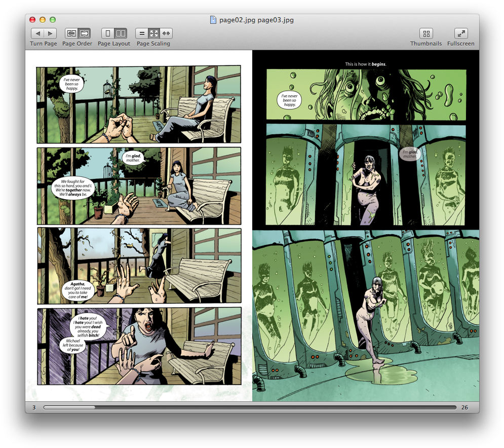Click the 'Agatha, don't go!' speech bubble
Screen dimensions: 504x448
(x=77, y=290)
